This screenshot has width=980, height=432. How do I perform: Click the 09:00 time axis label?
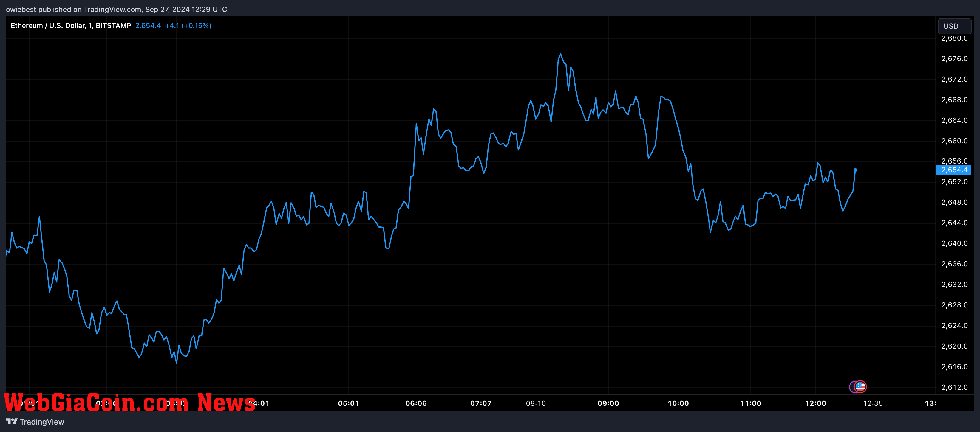[x=608, y=403]
